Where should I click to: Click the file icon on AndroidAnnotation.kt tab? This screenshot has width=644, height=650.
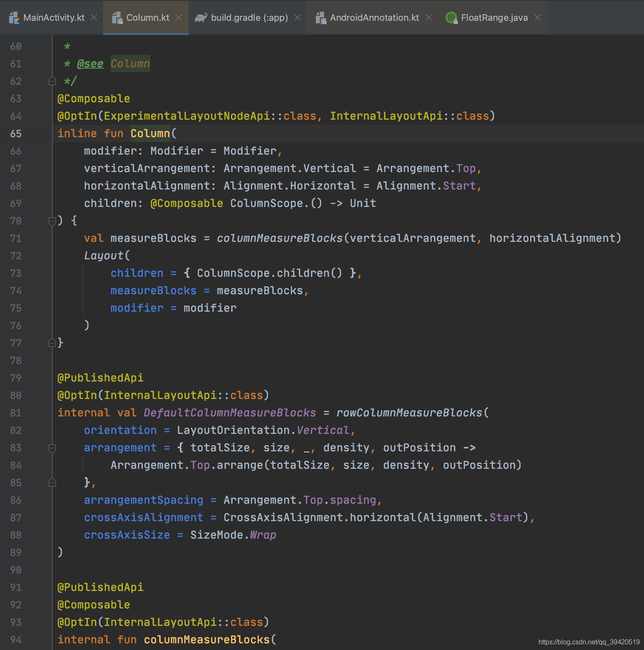[x=321, y=18]
